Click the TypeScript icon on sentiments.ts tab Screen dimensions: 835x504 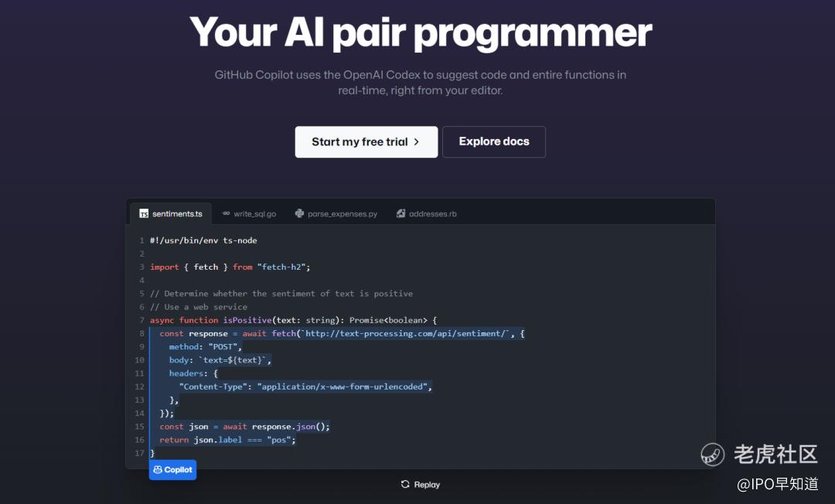pos(144,213)
